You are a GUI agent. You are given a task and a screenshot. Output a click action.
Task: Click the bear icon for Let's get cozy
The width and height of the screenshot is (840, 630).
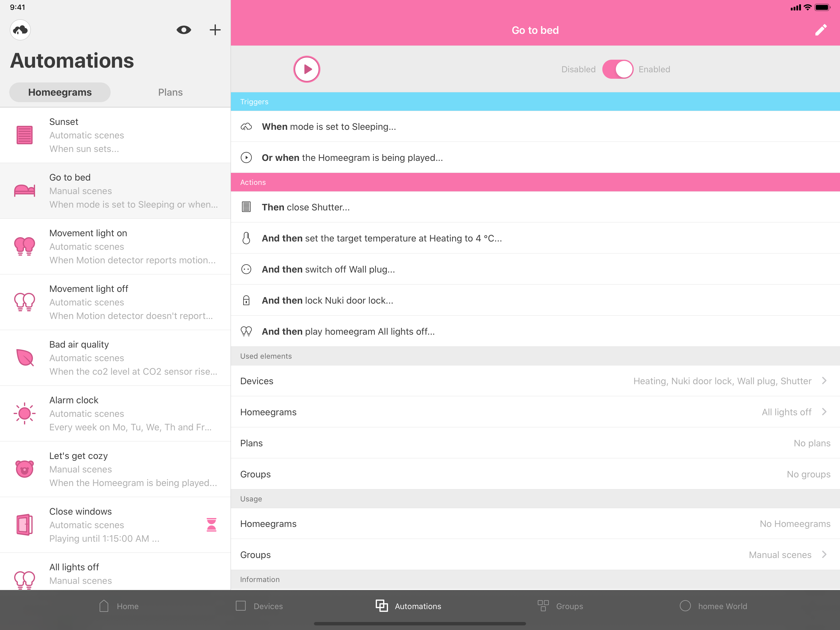25,469
